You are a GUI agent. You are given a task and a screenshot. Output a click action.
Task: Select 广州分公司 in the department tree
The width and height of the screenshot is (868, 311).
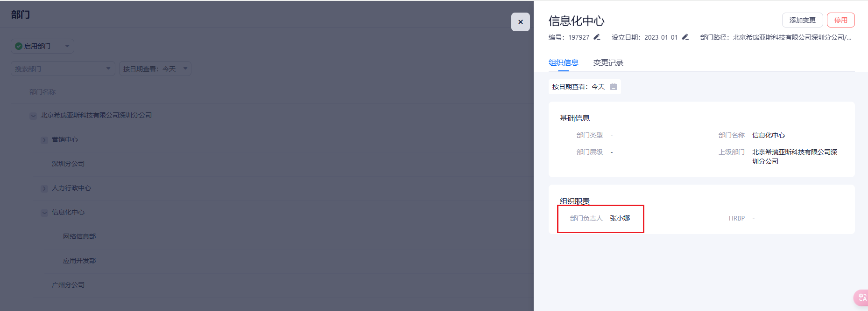(x=68, y=285)
